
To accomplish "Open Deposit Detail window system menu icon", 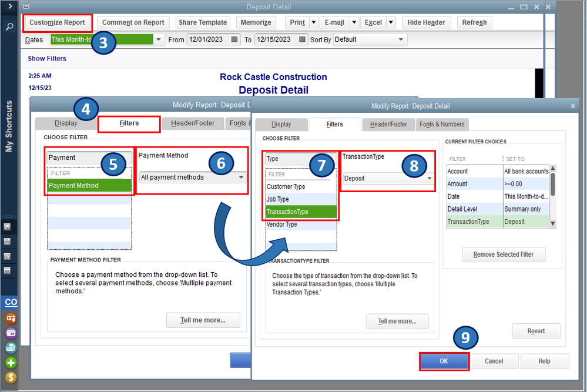I will click(x=26, y=6).
